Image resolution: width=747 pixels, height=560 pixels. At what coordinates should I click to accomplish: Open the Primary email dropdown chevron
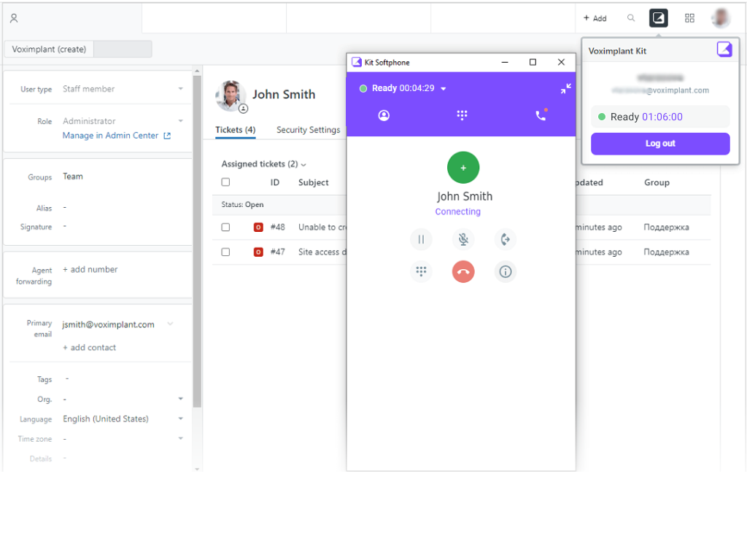[170, 324]
